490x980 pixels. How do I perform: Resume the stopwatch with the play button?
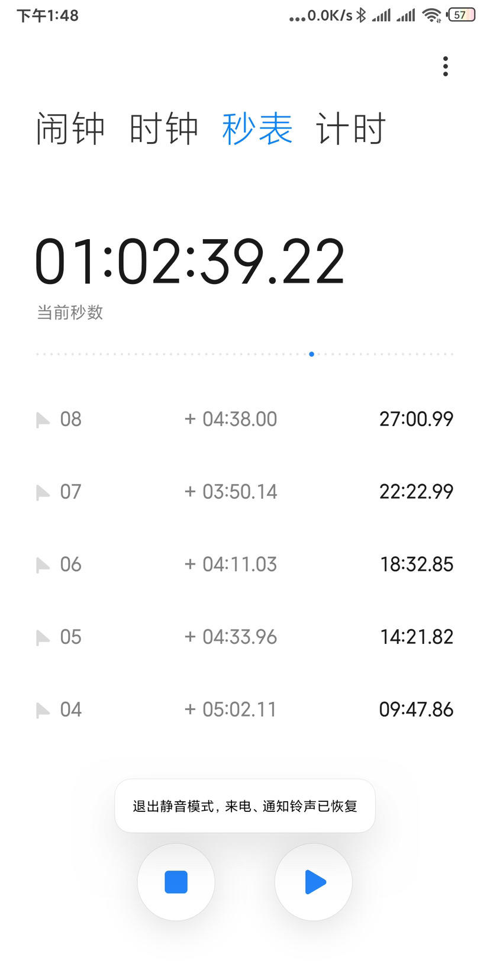coord(314,882)
